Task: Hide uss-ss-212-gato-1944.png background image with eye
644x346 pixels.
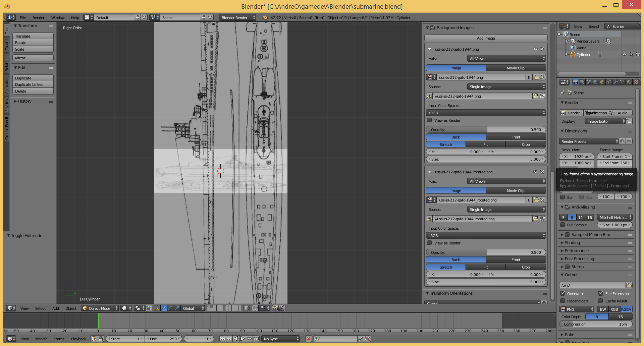Action: click(x=536, y=49)
